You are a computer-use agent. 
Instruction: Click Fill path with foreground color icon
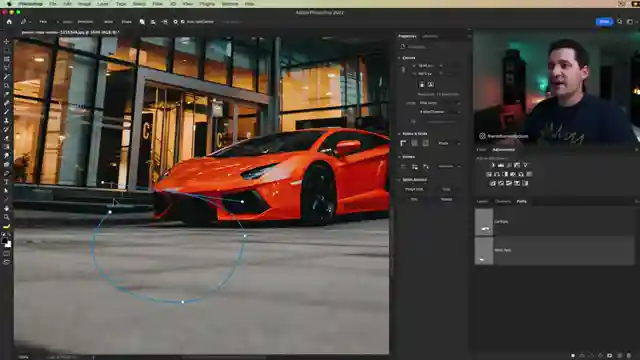573,356
